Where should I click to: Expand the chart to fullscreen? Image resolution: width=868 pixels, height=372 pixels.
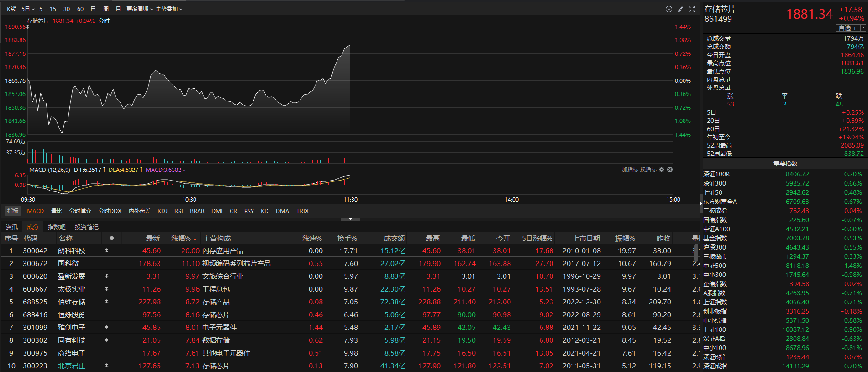coord(692,9)
